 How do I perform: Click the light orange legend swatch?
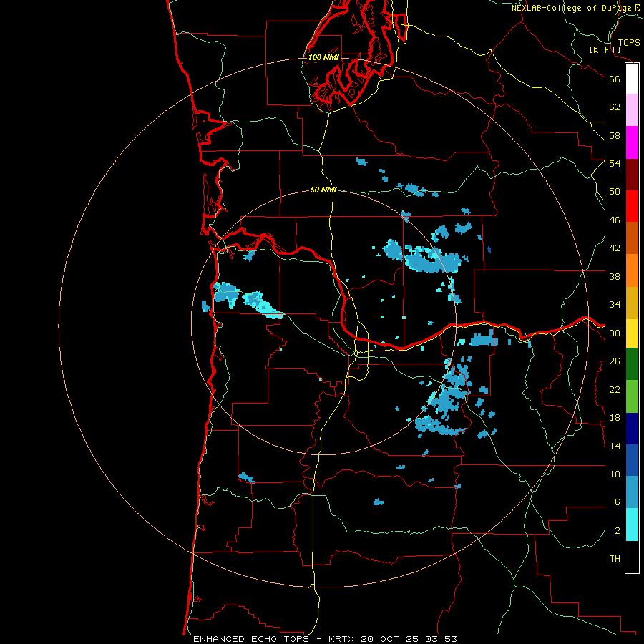coord(632,270)
